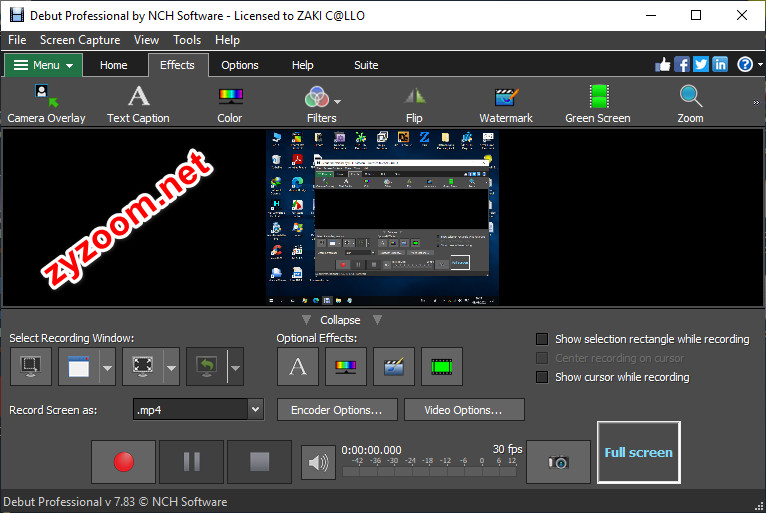This screenshot has width=766, height=513.
Task: Open the Tools menu
Action: [x=187, y=40]
